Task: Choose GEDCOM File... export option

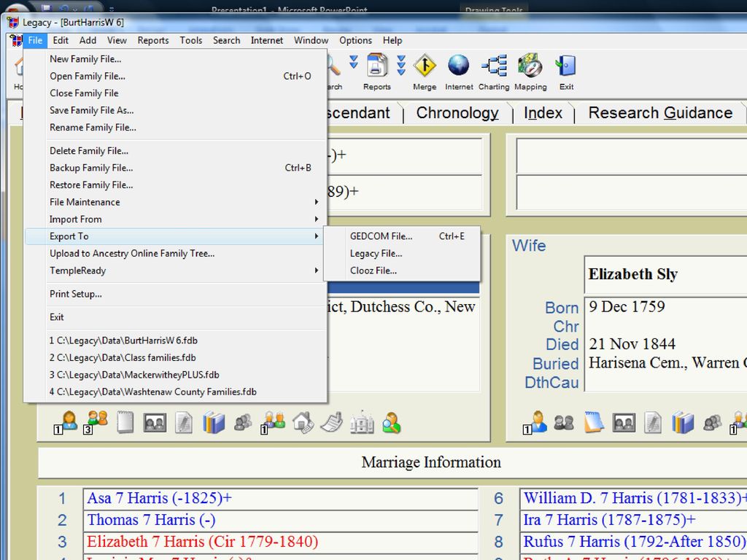Action: click(402, 236)
